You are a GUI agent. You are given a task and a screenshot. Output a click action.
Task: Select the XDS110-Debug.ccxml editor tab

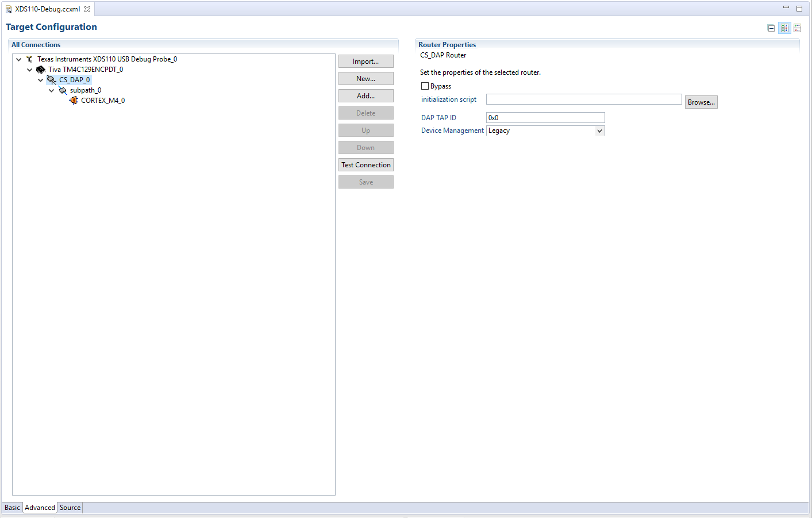pyautogui.click(x=47, y=9)
